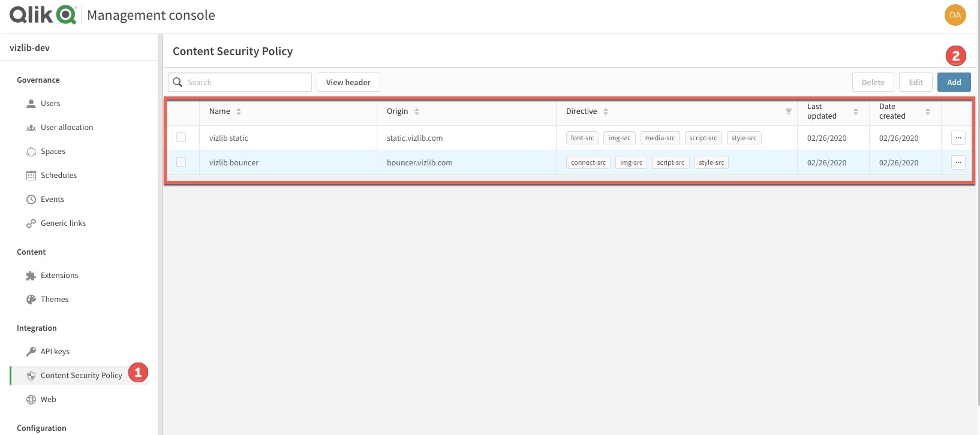Click the Users person icon
The height and width of the screenshot is (435, 980).
pyautogui.click(x=31, y=104)
